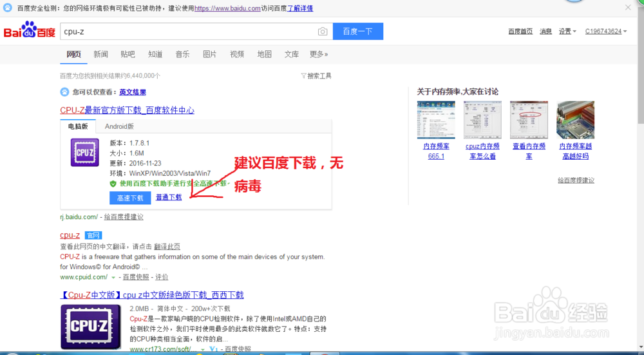Click the green security shield icon
This screenshot has width=644, height=355.
pos(113,184)
